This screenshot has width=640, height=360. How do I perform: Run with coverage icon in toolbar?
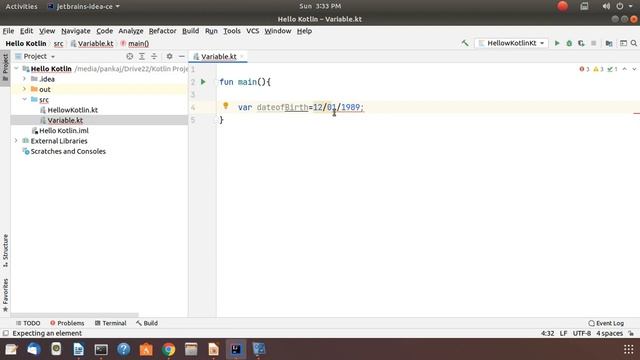click(x=581, y=43)
